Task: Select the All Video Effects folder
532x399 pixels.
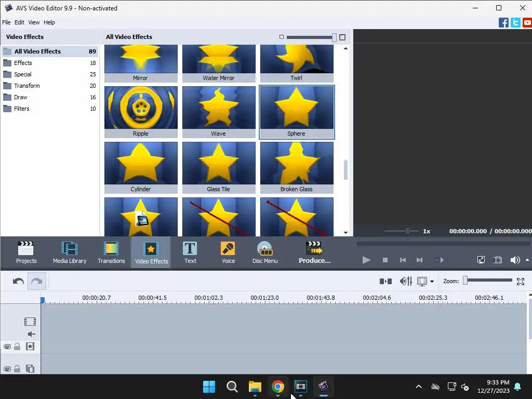Action: tap(49, 51)
